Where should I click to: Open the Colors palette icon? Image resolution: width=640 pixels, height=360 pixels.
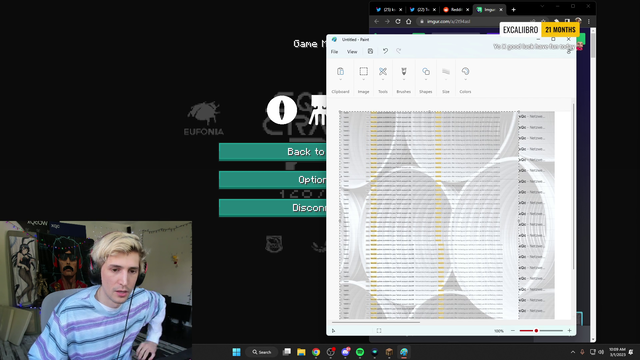click(465, 71)
